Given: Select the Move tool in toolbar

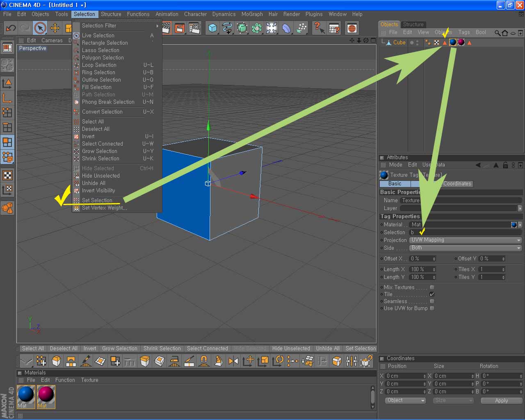Looking at the screenshot, I should pyautogui.click(x=55, y=28).
